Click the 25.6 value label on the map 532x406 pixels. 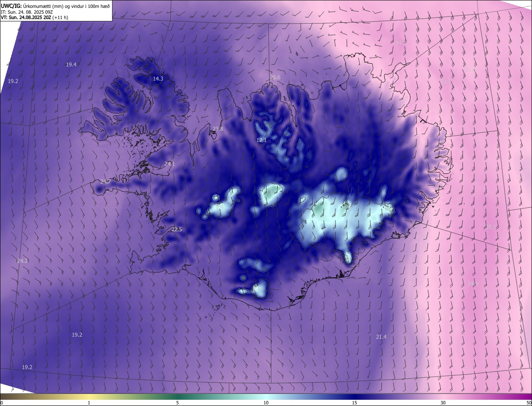275,77
